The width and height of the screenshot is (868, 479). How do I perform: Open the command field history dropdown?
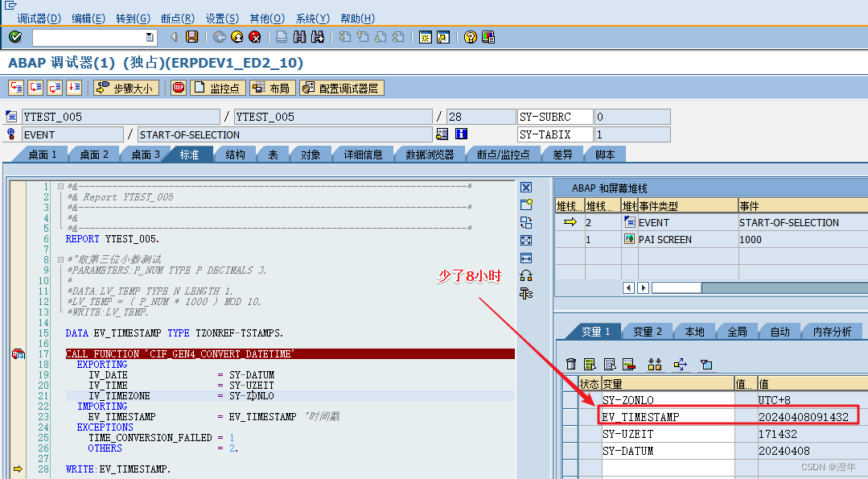(x=150, y=37)
